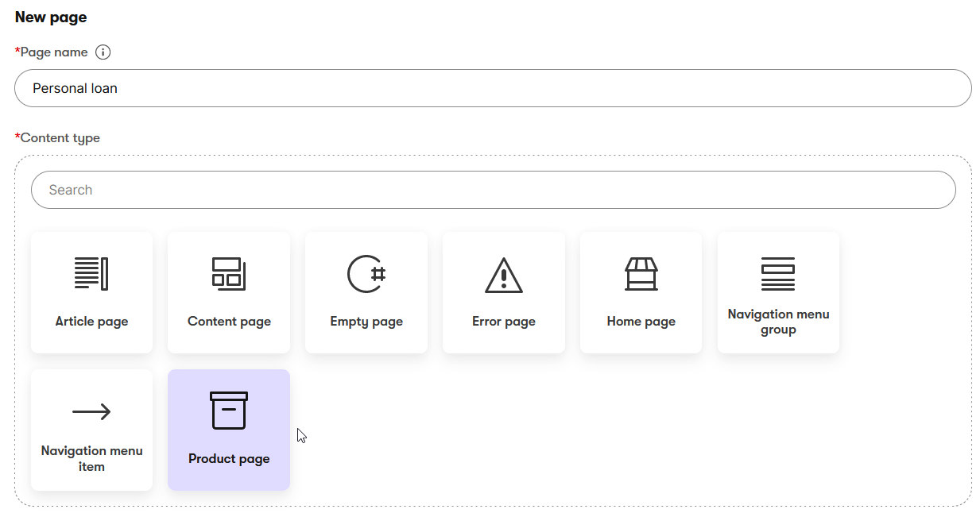The image size is (980, 513).
Task: Click the 'Product page' label
Action: point(229,459)
